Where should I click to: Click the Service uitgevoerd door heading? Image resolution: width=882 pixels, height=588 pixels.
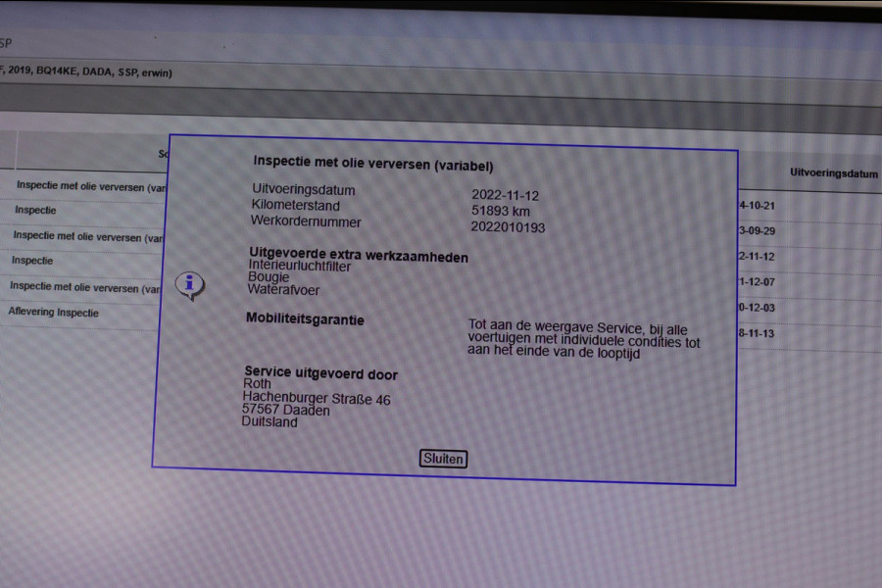point(320,374)
